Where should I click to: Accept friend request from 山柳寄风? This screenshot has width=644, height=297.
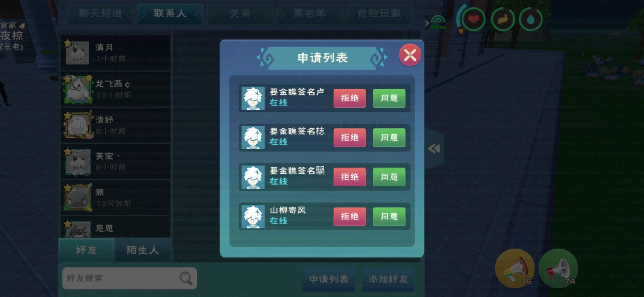pyautogui.click(x=389, y=216)
